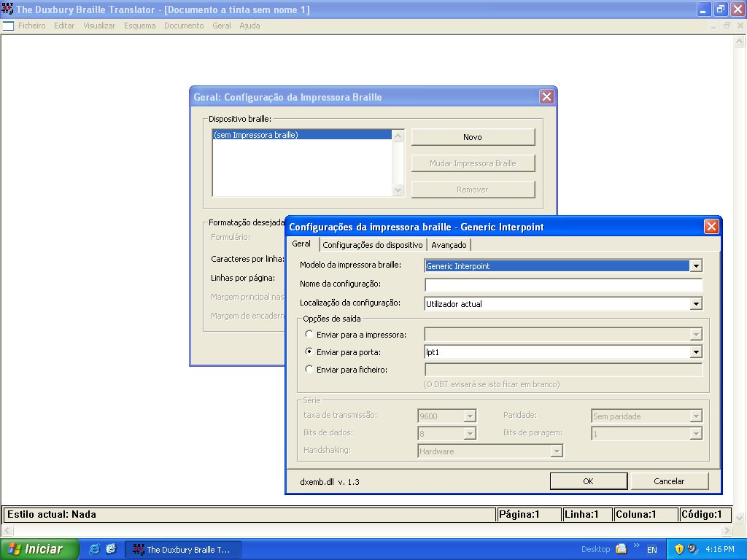747x560 pixels.
Task: Click dxemb.dll v. 1.3 version text
Action: tap(330, 482)
